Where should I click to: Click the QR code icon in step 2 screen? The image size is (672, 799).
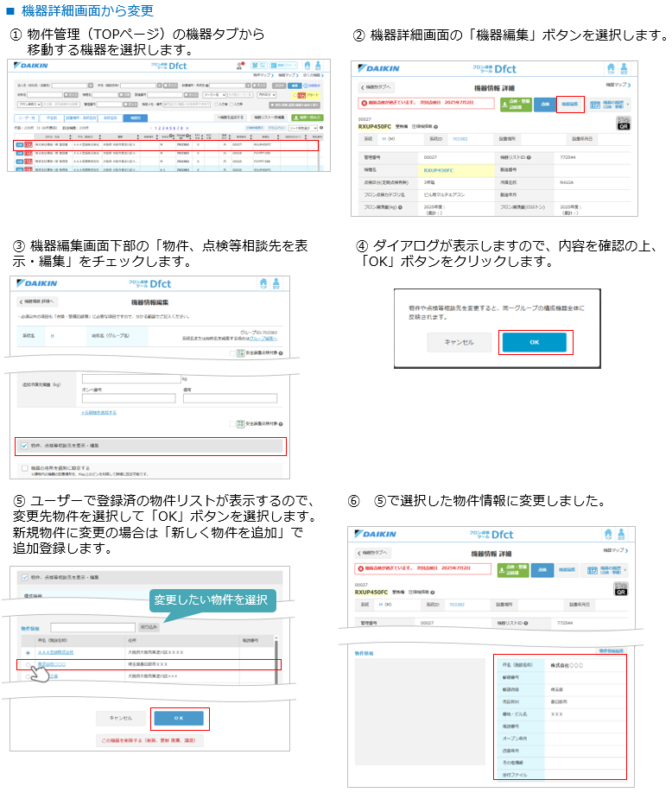622,124
